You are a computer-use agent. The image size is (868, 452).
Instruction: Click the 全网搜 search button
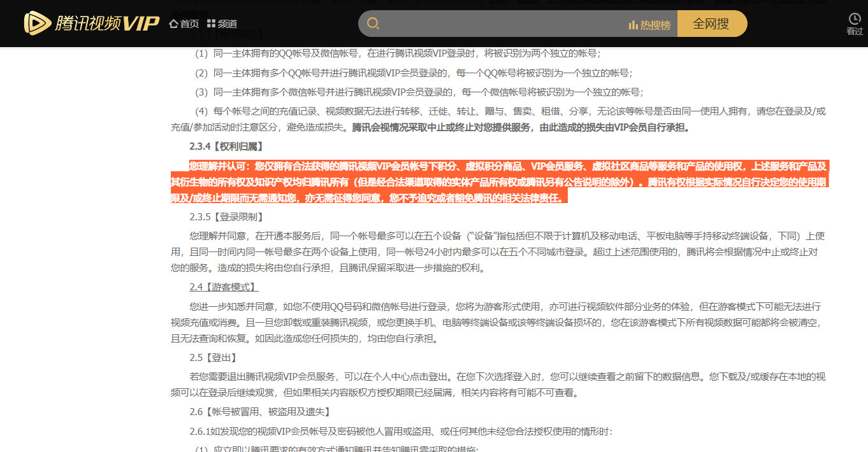click(x=711, y=24)
